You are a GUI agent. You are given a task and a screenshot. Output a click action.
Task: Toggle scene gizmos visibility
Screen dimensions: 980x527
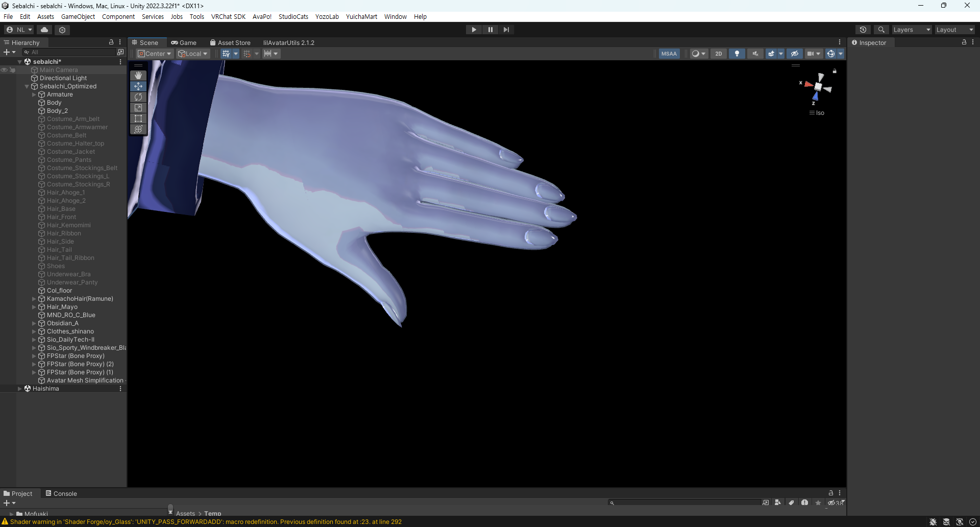(x=831, y=54)
